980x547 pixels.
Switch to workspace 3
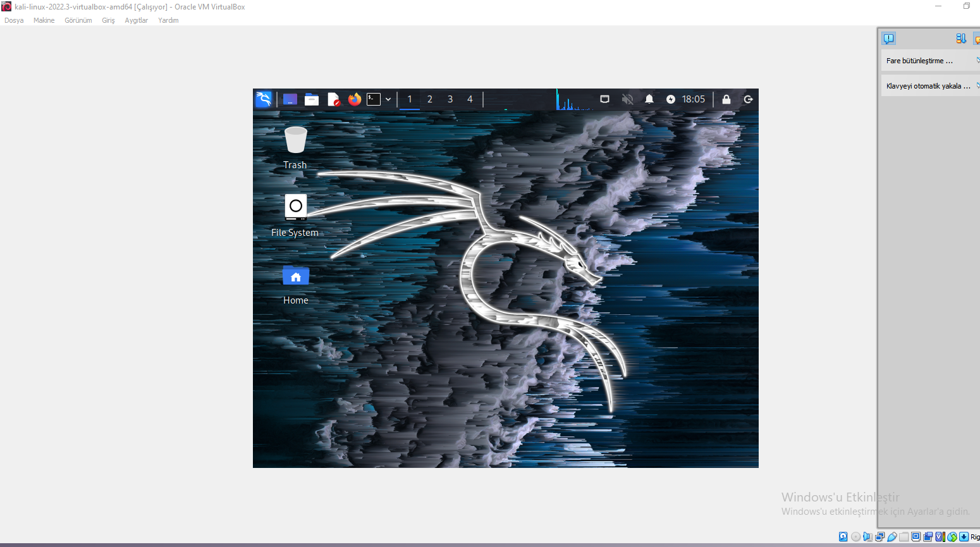point(450,99)
